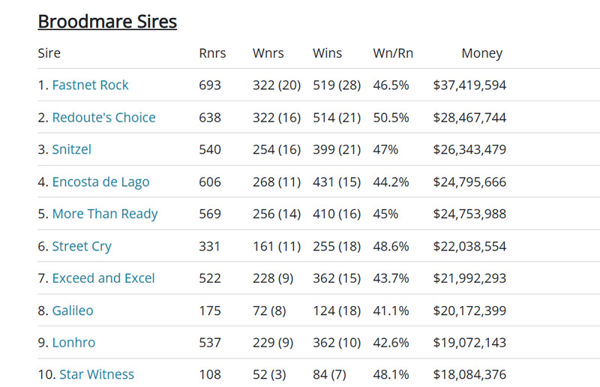Open the Snitzel sire page
The width and height of the screenshot is (600, 387).
tap(72, 149)
